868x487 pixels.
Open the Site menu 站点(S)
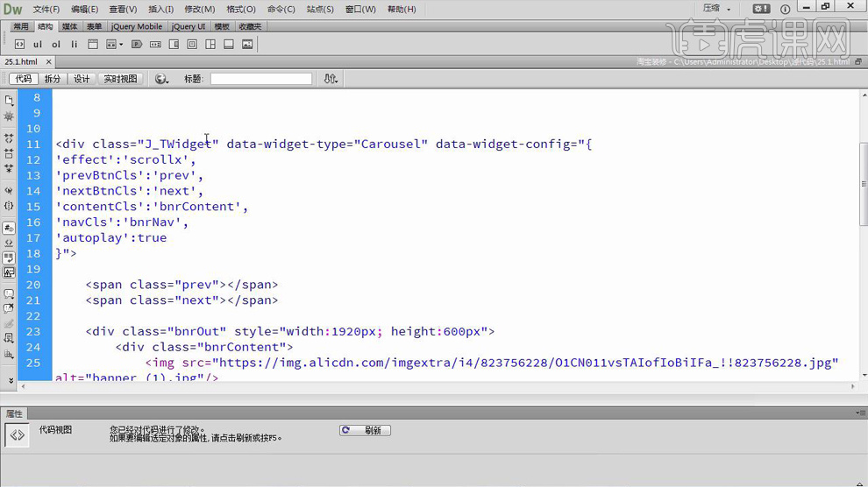point(321,10)
